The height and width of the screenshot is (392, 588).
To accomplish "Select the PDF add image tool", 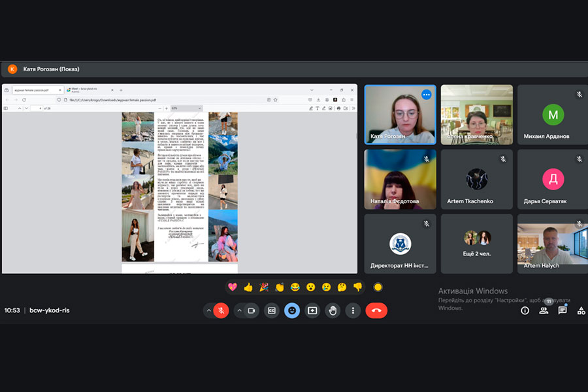I will 331,108.
